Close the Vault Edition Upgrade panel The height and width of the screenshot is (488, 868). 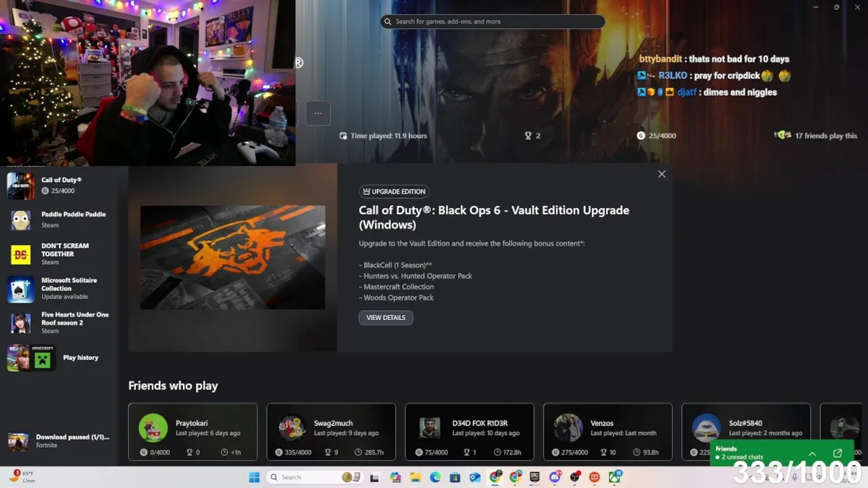[x=662, y=174]
